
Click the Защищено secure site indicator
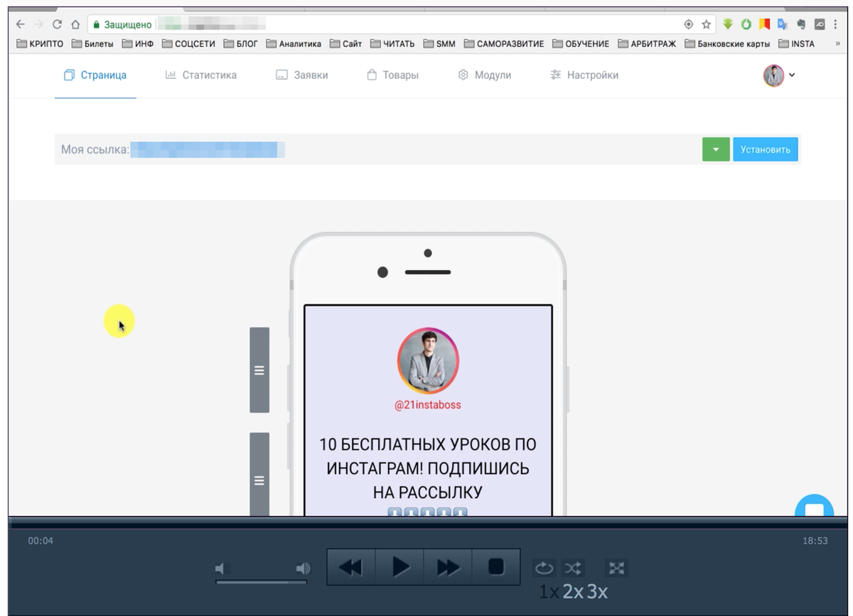tap(122, 24)
